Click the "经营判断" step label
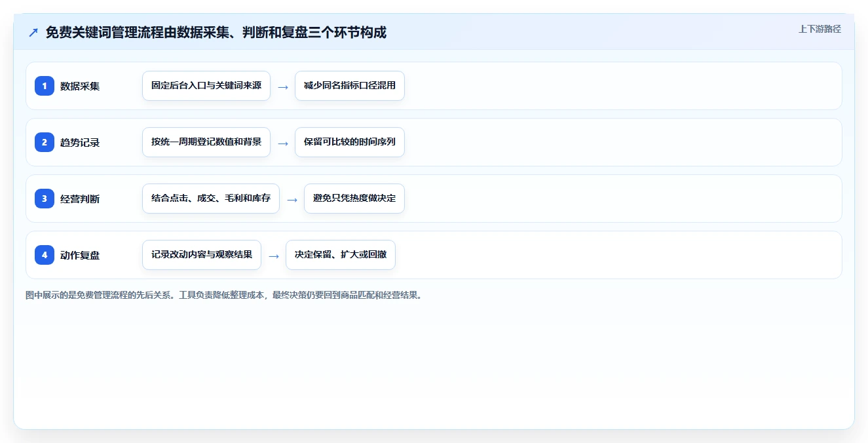This screenshot has height=443, width=868. (x=80, y=199)
